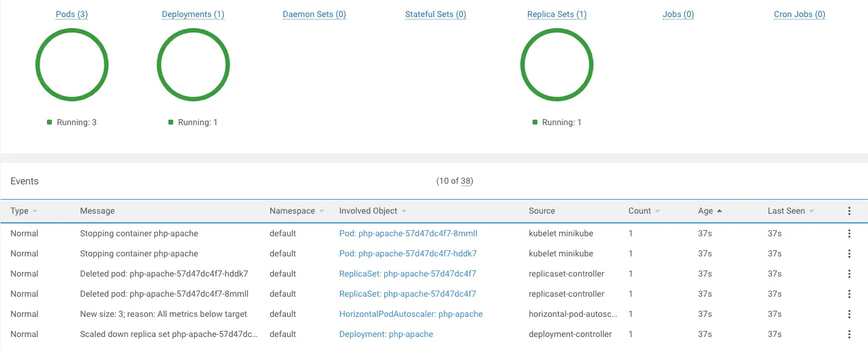The width and height of the screenshot is (868, 348).
Task: Go to Cron Jobs (0) list
Action: point(799,14)
